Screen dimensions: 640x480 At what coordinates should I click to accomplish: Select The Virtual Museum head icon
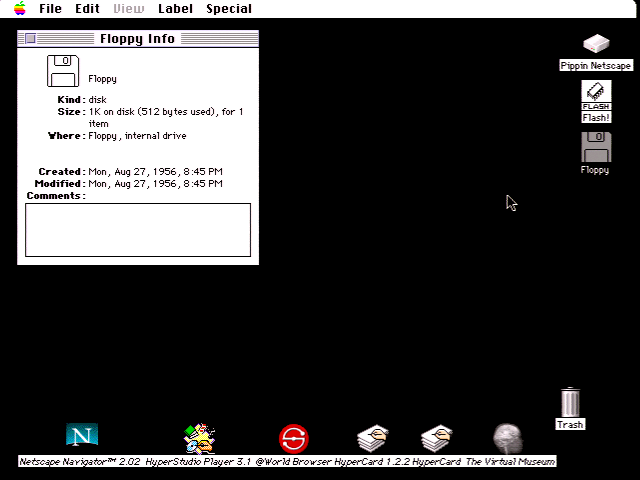click(508, 439)
